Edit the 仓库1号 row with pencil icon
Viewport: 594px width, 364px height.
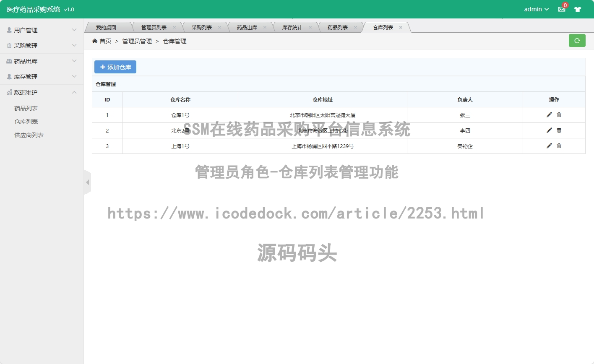[549, 114]
